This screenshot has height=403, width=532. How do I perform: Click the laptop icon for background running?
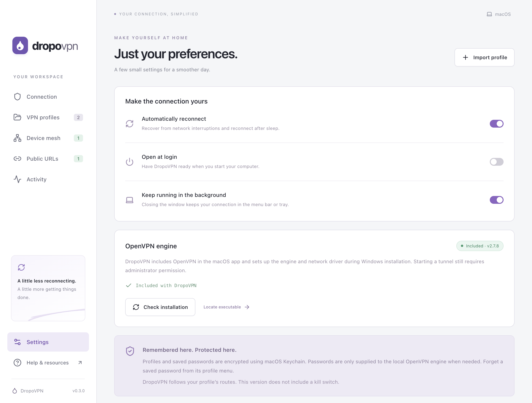(130, 200)
